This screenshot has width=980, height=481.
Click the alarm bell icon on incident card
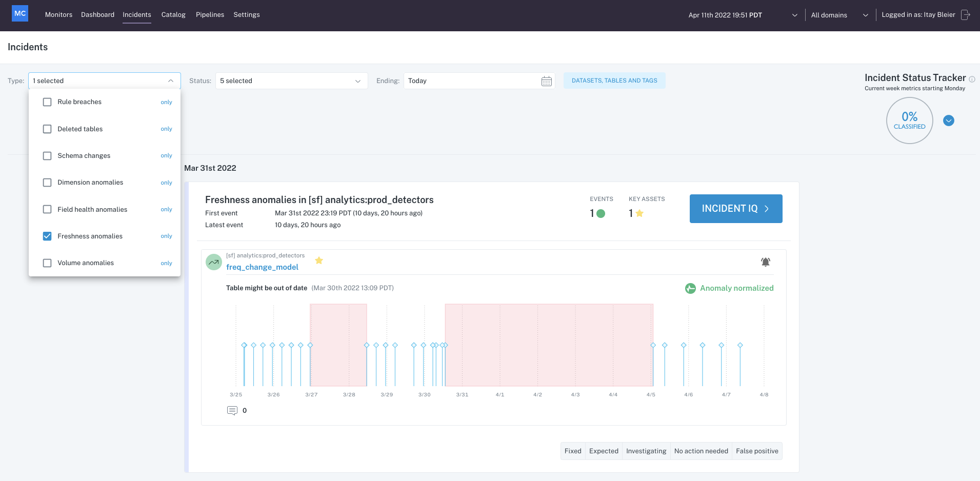click(x=765, y=262)
